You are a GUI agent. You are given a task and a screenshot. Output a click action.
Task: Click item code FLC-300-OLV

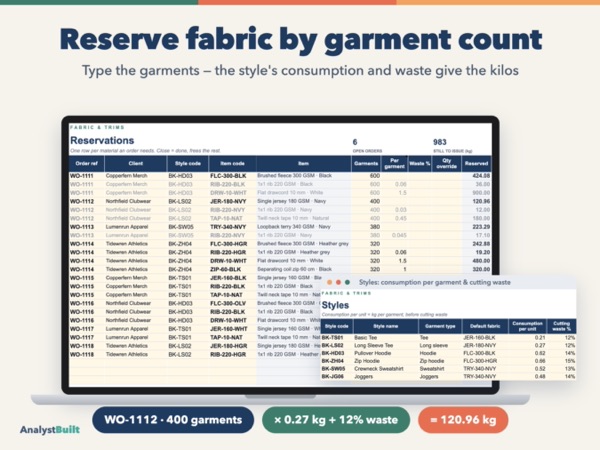[x=228, y=303]
